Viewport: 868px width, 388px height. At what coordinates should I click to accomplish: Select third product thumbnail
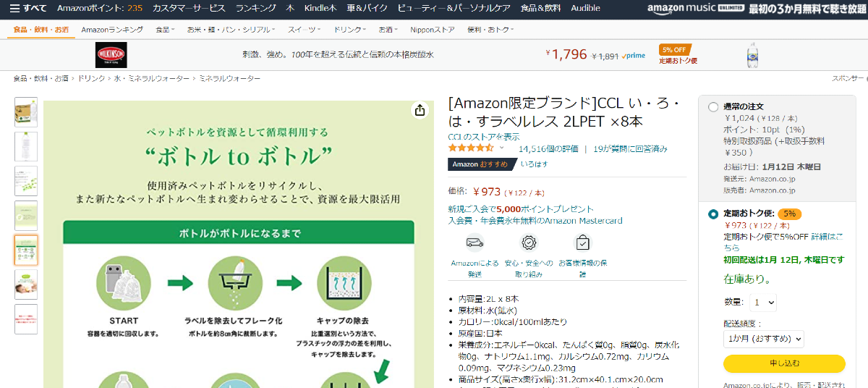(x=26, y=181)
